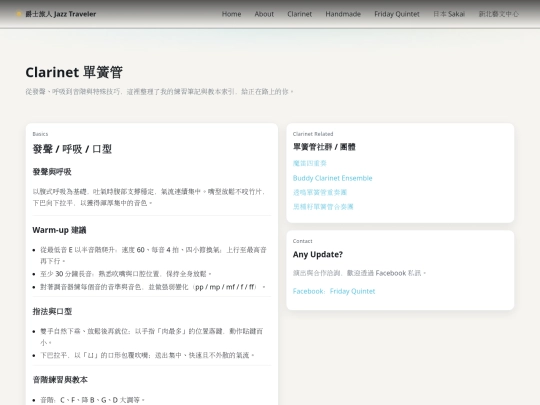This screenshot has height=405, width=540.
Task: Select Clarinet in the navigation bar
Action: click(x=300, y=14)
